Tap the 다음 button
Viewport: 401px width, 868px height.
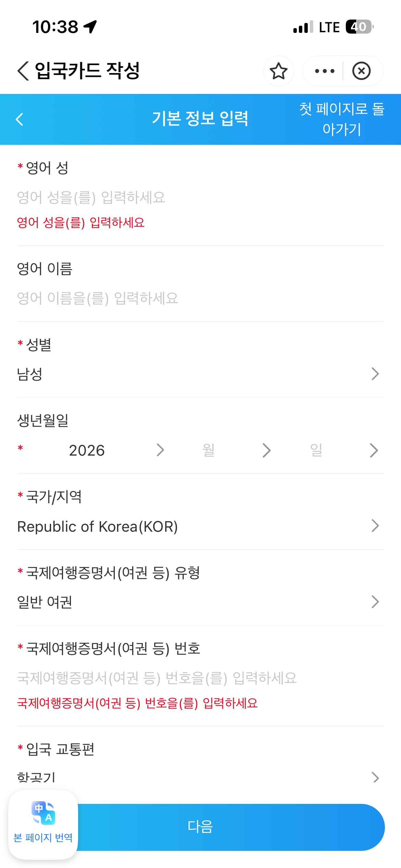(231, 827)
